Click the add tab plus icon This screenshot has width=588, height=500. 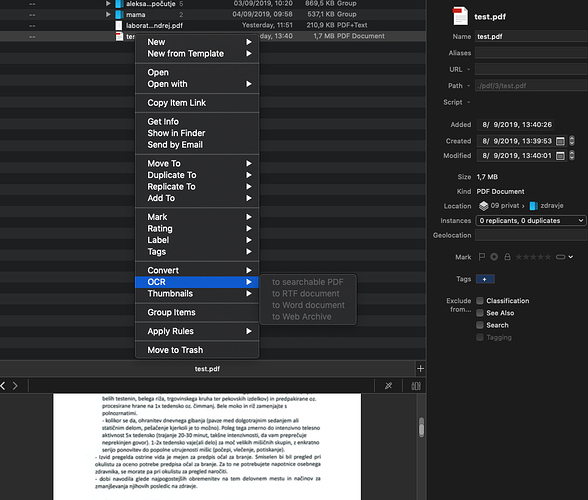(420, 369)
